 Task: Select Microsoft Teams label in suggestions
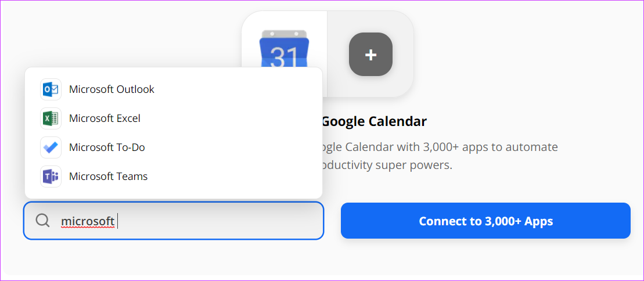click(108, 176)
